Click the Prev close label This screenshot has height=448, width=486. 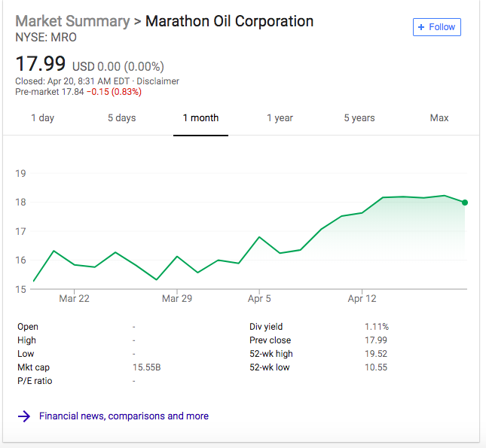[271, 340]
